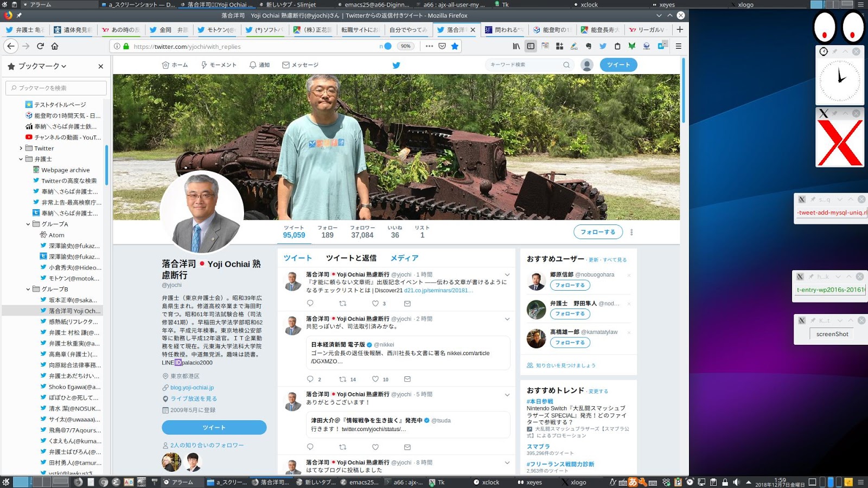868x488 pixels.
Task: Open モーメント in Twitter navigation
Action: click(219, 65)
